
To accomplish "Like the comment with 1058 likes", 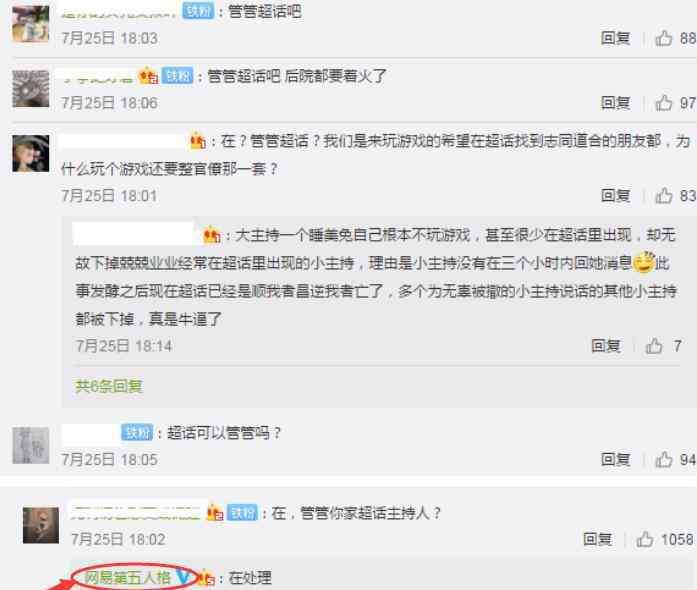I will click(645, 539).
